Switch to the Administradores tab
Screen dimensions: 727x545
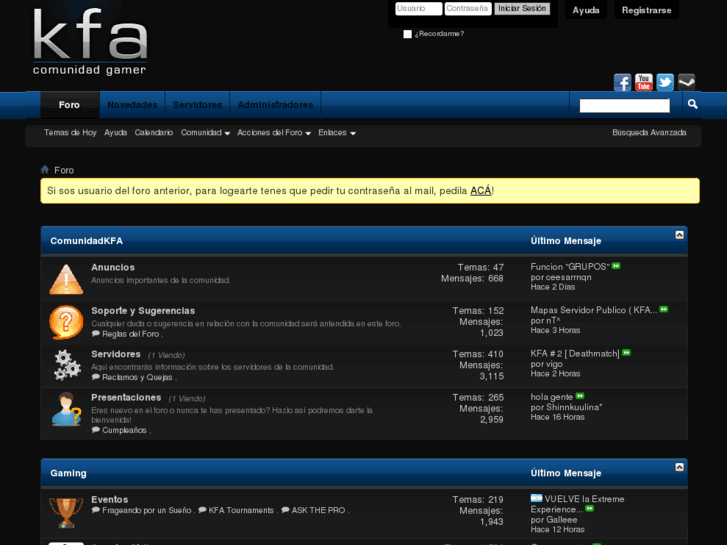[x=275, y=105]
